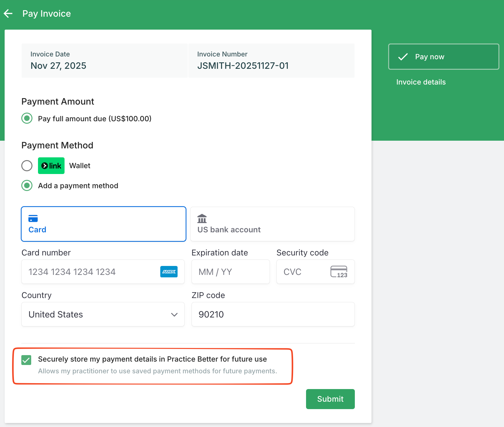This screenshot has width=504, height=427.
Task: Switch to US bank account tab
Action: tap(272, 224)
